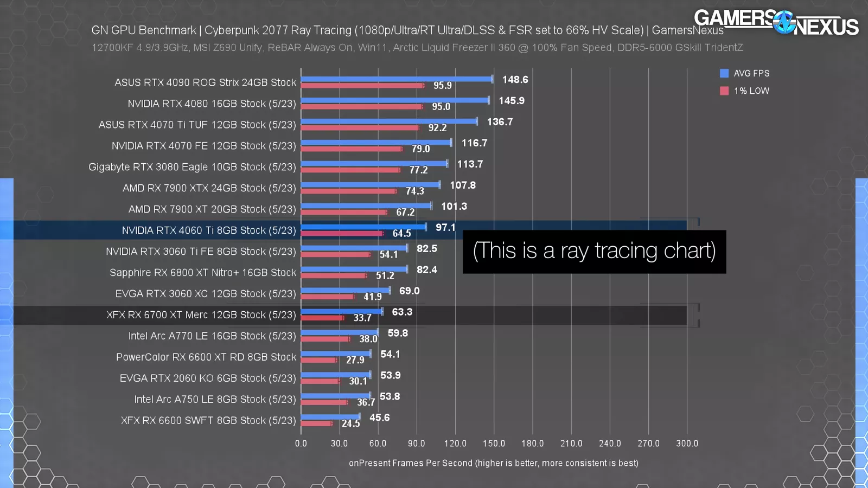The height and width of the screenshot is (488, 868).
Task: Click the '(This is a ray tracing chart)' caption
Action: pos(594,251)
